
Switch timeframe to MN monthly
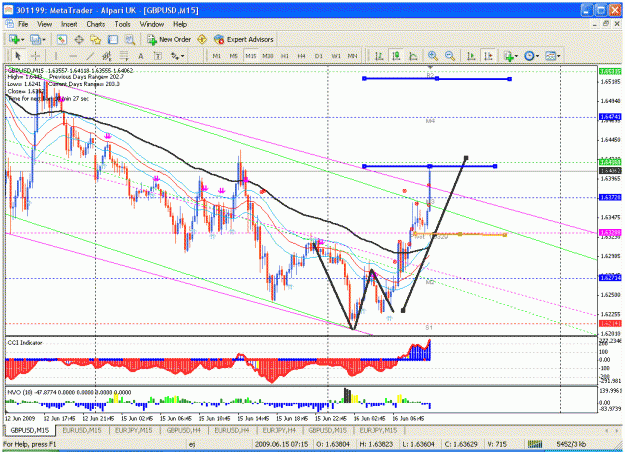(x=352, y=56)
